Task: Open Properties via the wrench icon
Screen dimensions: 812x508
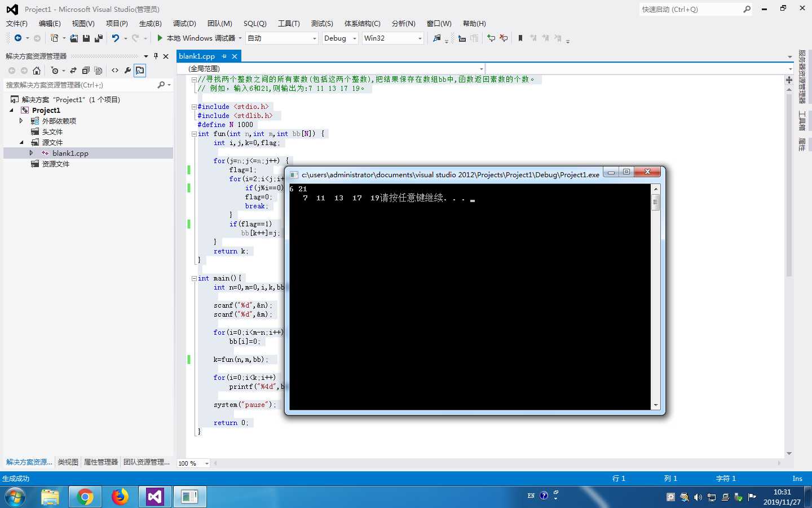Action: click(127, 71)
